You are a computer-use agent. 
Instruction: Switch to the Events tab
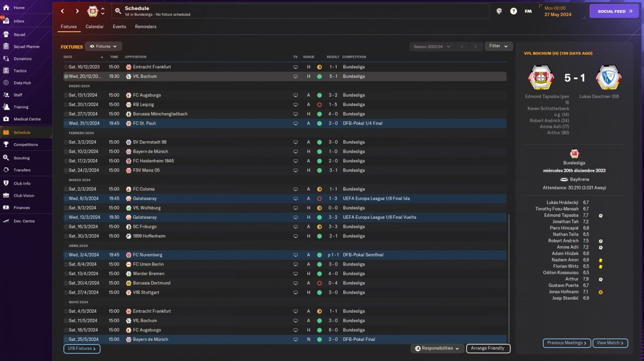click(x=120, y=27)
